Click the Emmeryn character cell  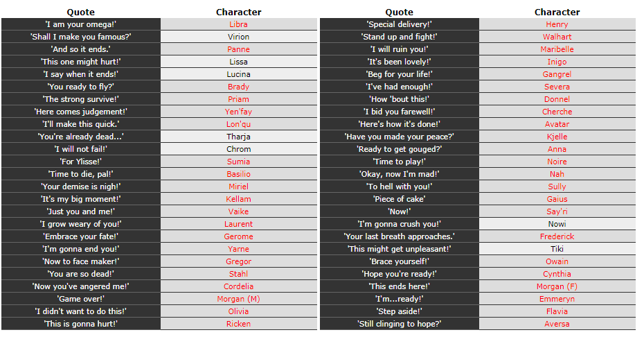pos(557,299)
